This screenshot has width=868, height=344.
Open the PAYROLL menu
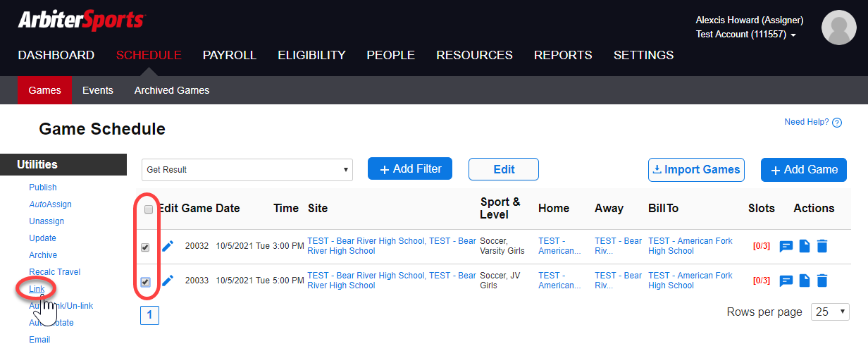(230, 55)
